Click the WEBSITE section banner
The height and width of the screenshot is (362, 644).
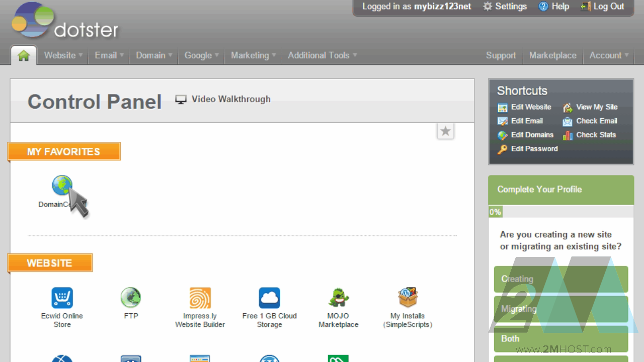tap(50, 263)
